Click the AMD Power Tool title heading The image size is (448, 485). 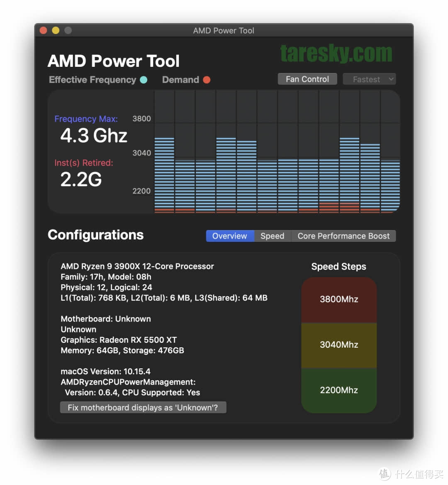pyautogui.click(x=113, y=61)
